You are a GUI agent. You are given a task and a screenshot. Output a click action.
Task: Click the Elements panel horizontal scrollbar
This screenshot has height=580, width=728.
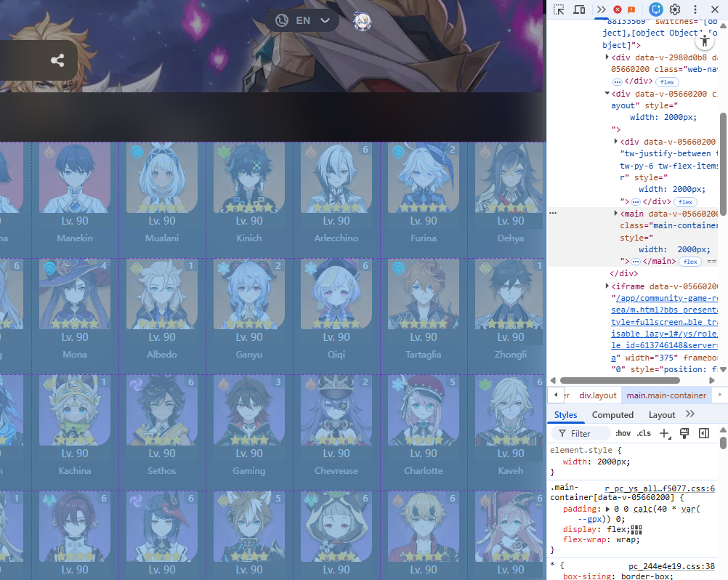[x=620, y=380]
